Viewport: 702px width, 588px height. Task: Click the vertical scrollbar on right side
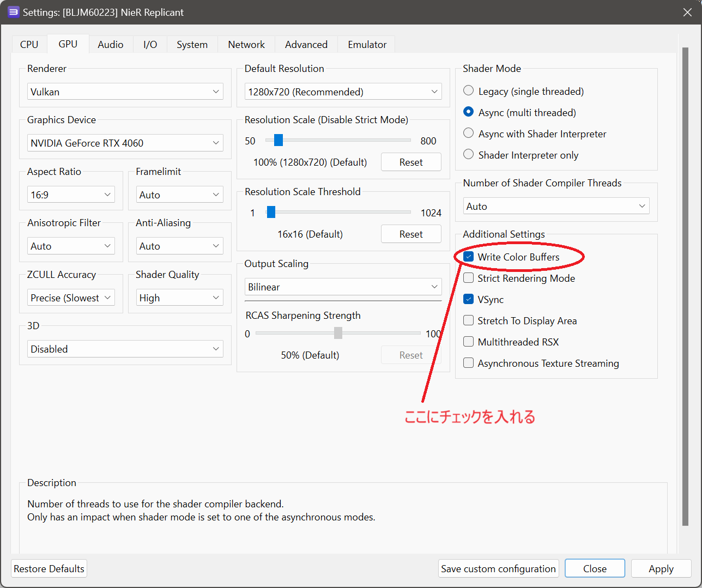tap(685, 287)
